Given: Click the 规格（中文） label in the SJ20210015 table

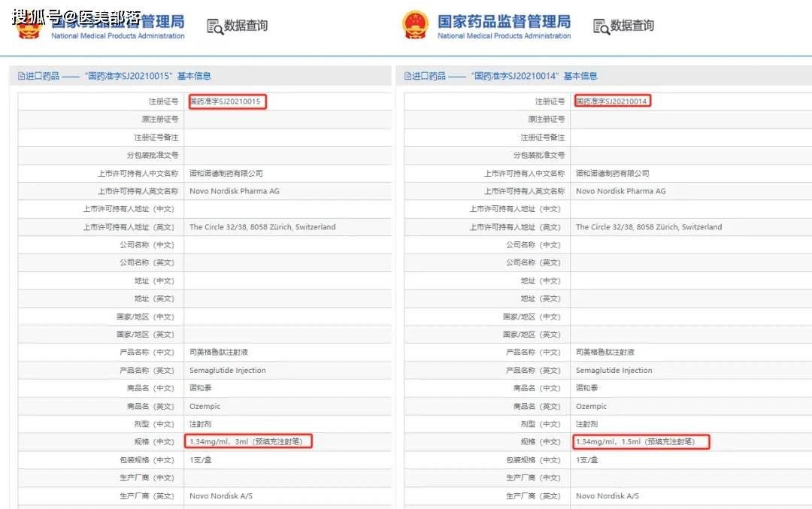Looking at the screenshot, I should tap(154, 441).
